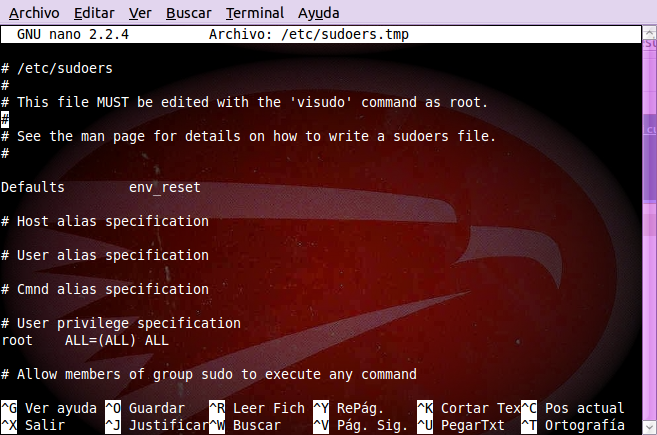Image resolution: width=657 pixels, height=435 pixels.
Task: Click the 'env_reset' value
Action: [165, 187]
